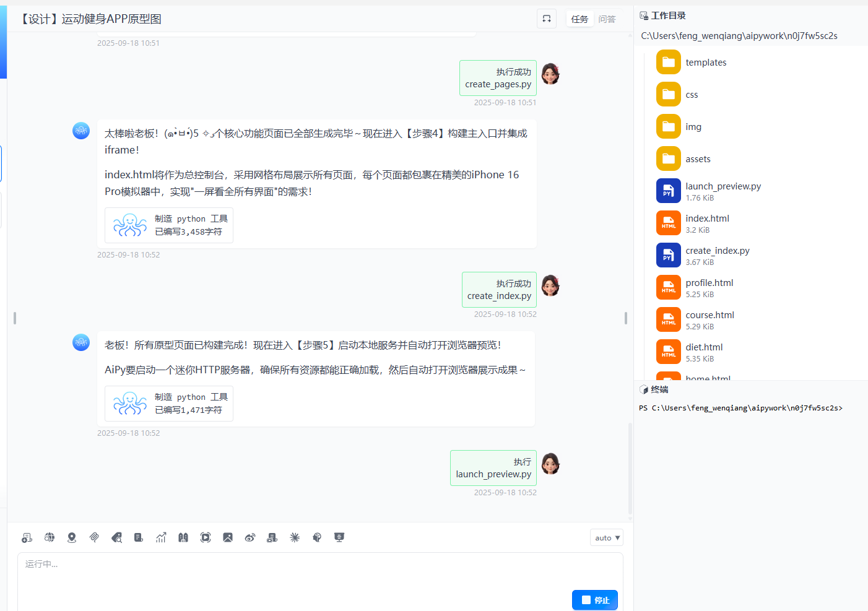Click the video play capture icon

(x=206, y=537)
